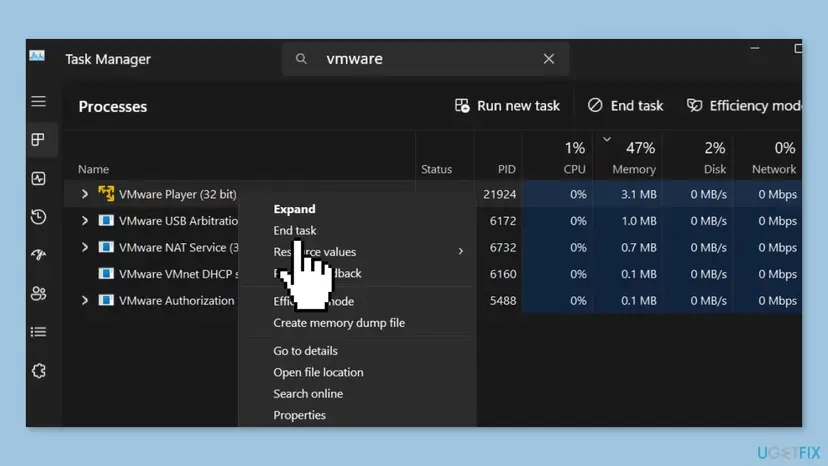Click the Run new task button
The height and width of the screenshot is (466, 828).
click(507, 106)
